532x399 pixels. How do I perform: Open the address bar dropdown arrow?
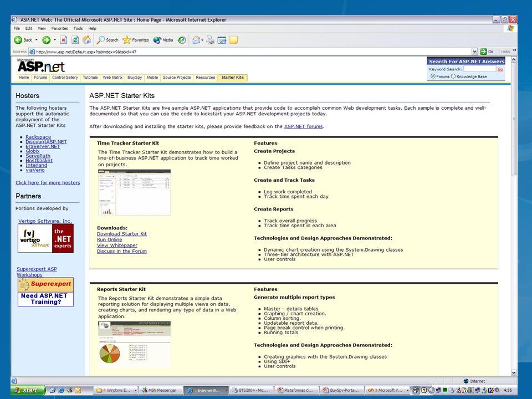pyautogui.click(x=475, y=52)
